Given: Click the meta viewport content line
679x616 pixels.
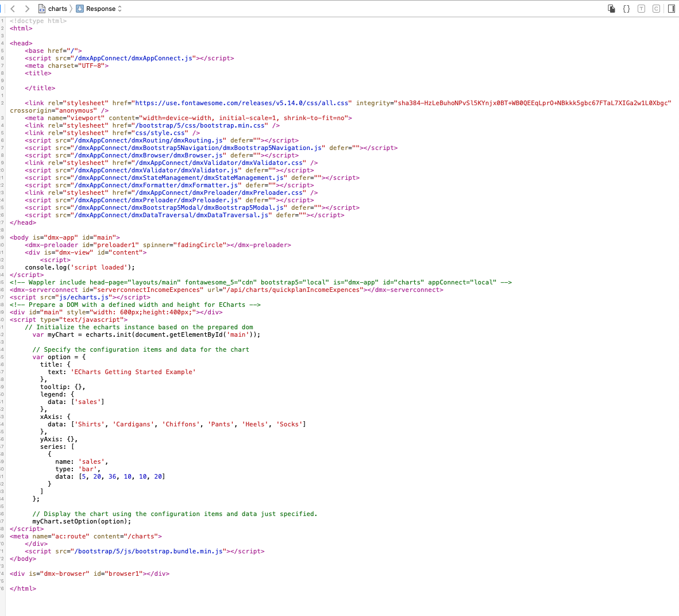Looking at the screenshot, I should 188,118.
